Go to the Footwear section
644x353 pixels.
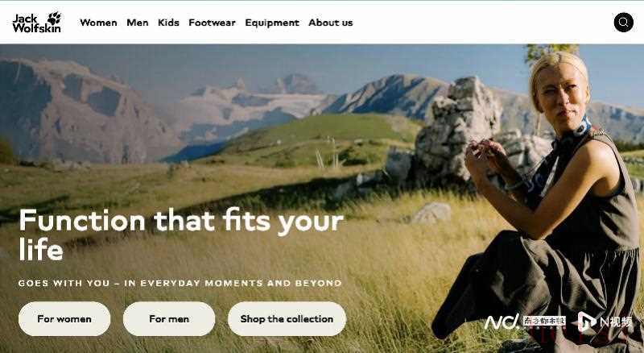coord(212,23)
